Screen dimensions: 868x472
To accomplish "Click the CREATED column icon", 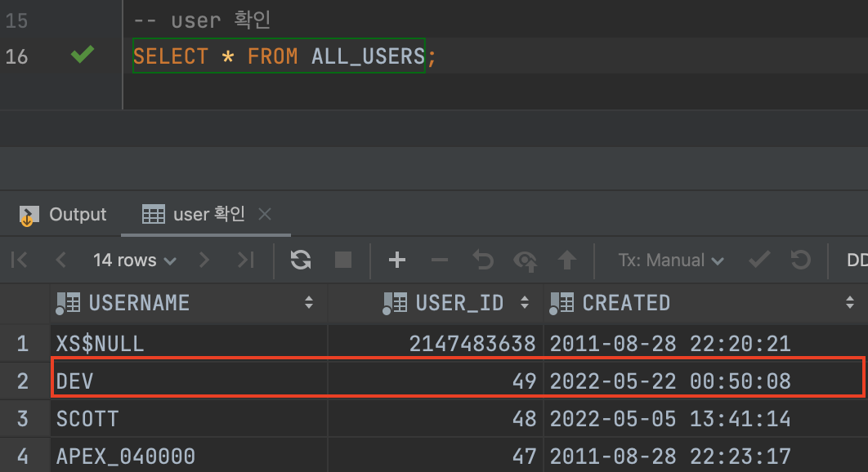I will pos(562,303).
